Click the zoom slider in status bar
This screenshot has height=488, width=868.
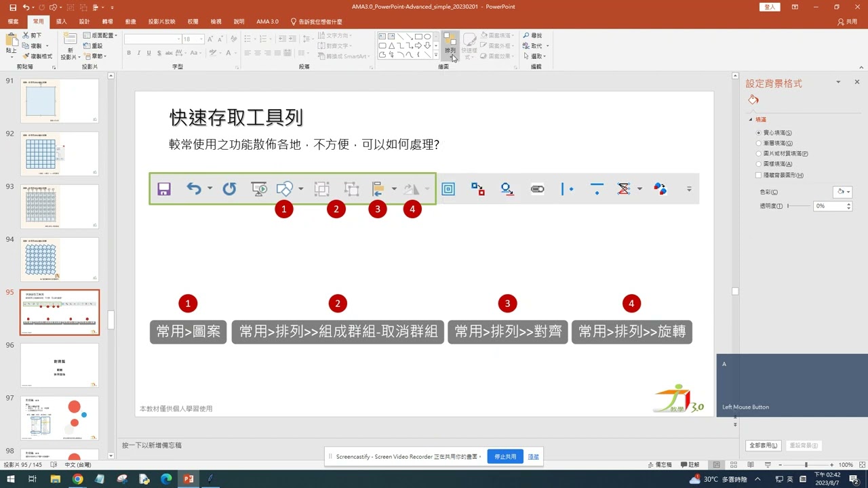click(x=806, y=465)
